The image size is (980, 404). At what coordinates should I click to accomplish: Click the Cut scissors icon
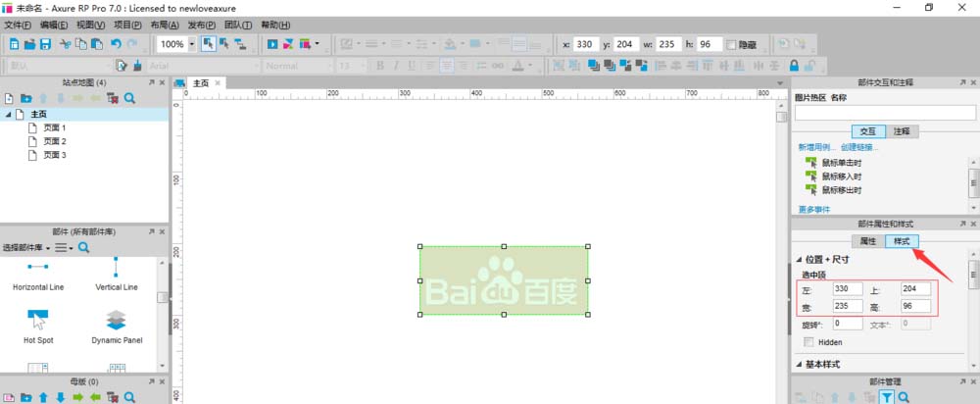(x=65, y=44)
